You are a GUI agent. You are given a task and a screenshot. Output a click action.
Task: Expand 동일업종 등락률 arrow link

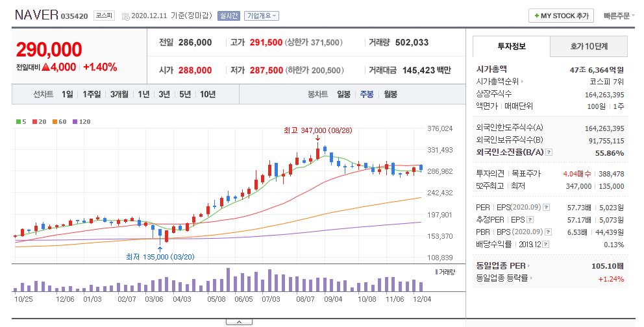[531, 278]
